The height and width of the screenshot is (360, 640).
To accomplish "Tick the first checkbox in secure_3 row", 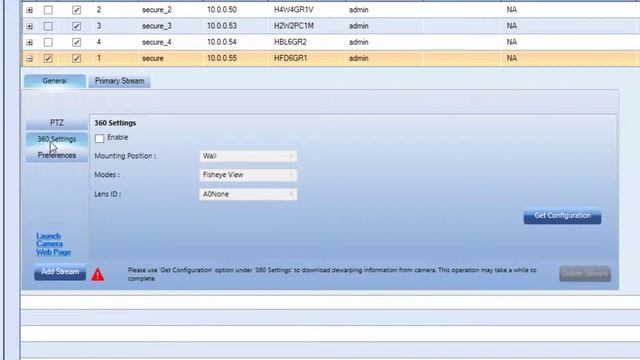I will [x=48, y=26].
